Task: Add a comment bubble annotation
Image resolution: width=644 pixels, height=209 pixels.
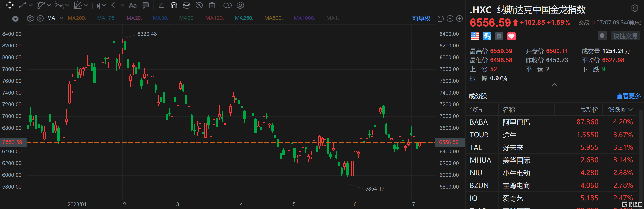Action: point(145,5)
